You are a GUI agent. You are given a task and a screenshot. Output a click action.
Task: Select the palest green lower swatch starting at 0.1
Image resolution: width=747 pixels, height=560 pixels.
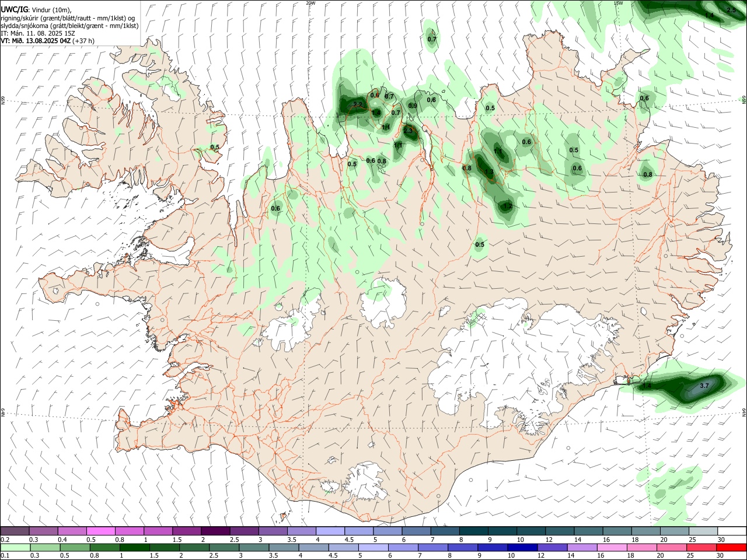pyautogui.click(x=15, y=547)
